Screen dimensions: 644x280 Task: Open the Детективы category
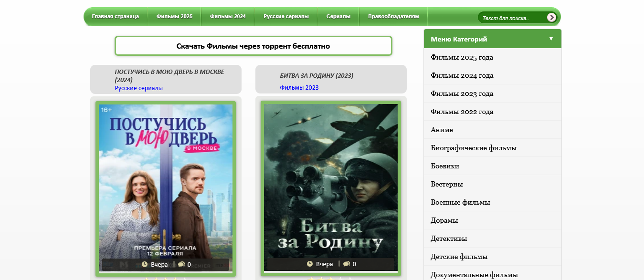click(x=493, y=239)
